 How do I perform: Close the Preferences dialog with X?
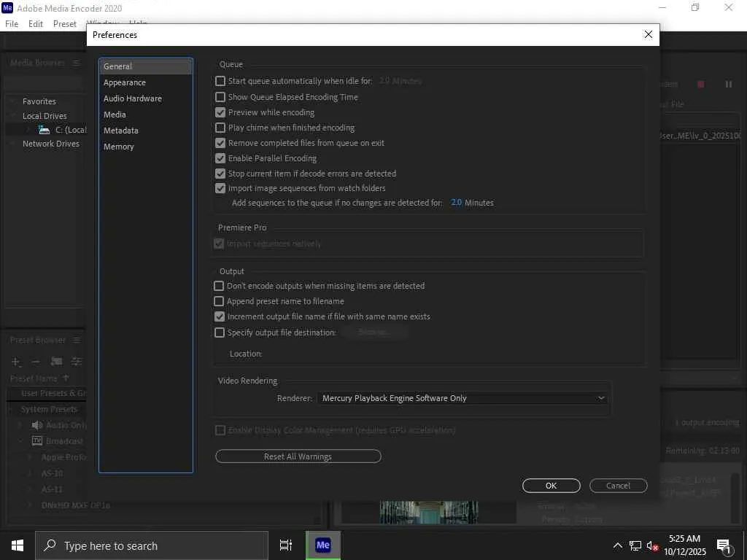[648, 34]
